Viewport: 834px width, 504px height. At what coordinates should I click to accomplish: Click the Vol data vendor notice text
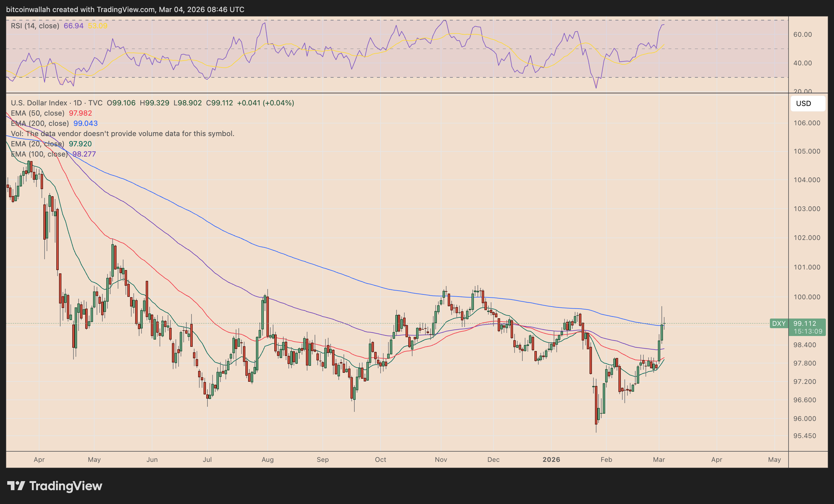(x=123, y=134)
